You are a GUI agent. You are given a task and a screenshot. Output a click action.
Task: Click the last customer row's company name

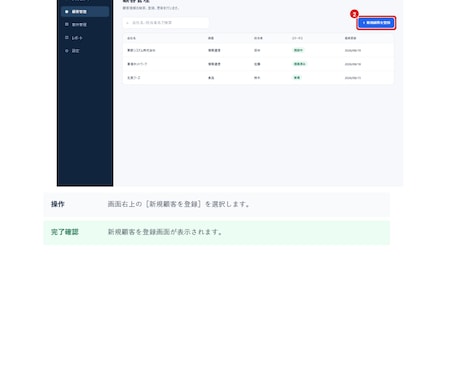click(x=134, y=78)
